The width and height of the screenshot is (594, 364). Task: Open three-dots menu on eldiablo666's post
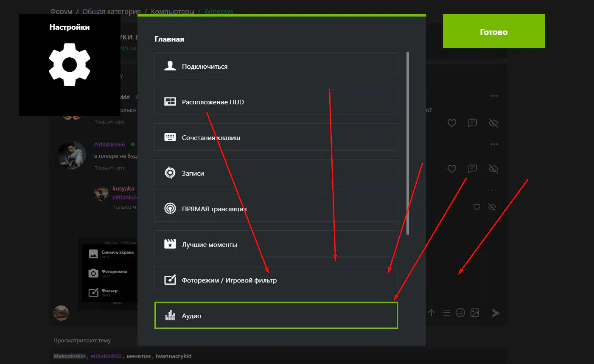click(x=494, y=144)
